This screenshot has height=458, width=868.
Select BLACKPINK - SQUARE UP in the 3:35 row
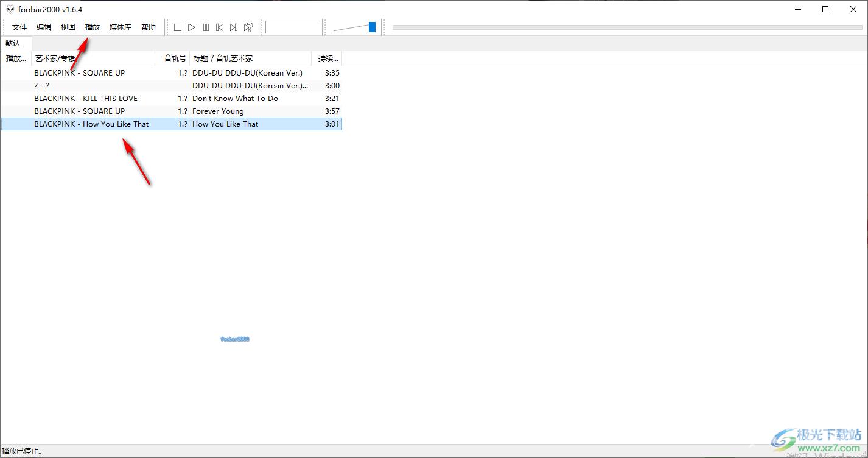(80, 73)
